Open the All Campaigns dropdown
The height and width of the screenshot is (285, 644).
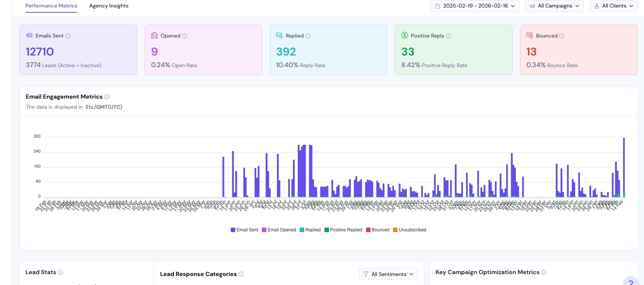554,6
